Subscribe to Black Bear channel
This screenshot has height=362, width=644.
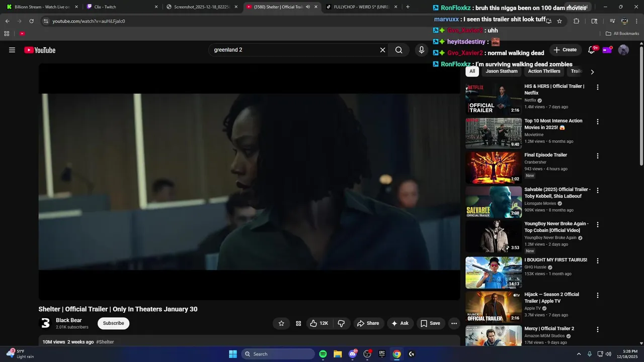[113, 323]
